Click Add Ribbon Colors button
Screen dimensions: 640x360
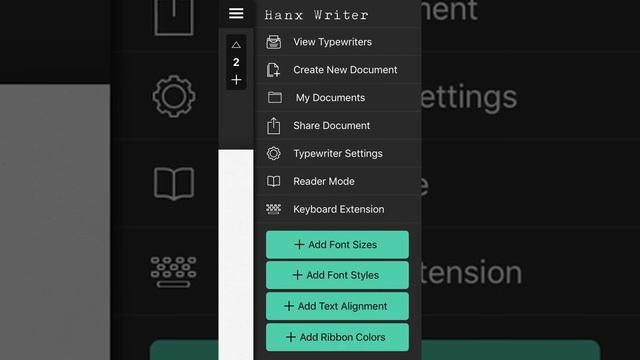pos(337,337)
